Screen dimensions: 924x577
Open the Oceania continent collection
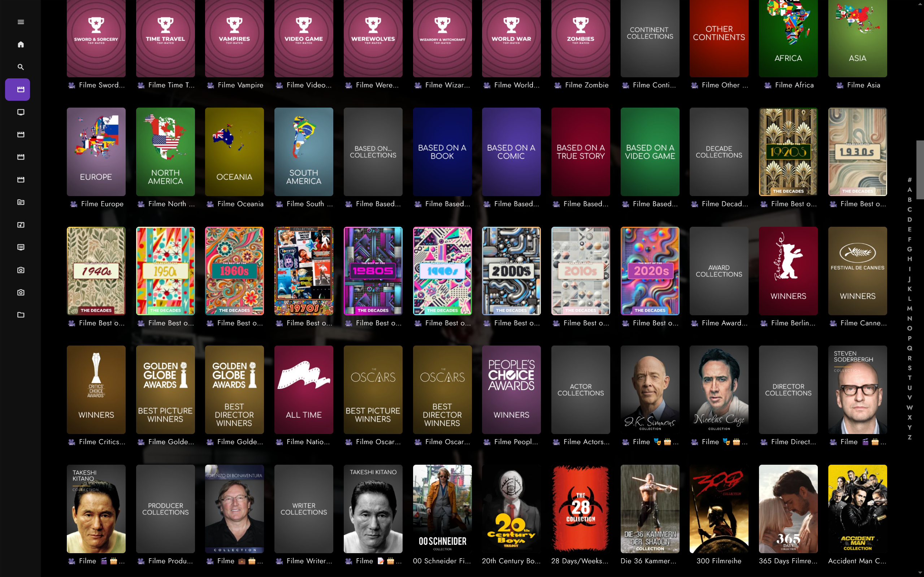coord(234,152)
